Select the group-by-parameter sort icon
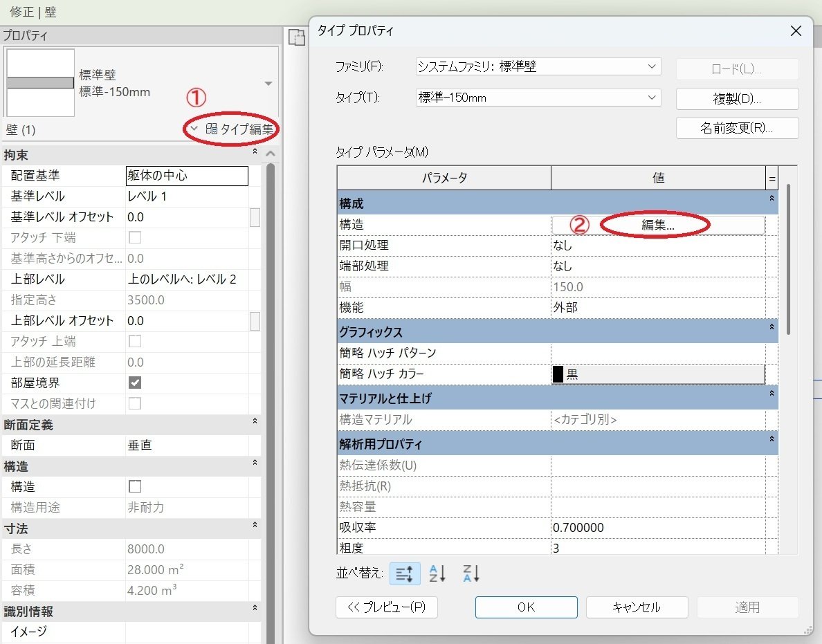Screen dimensions: 822x644 [405, 573]
